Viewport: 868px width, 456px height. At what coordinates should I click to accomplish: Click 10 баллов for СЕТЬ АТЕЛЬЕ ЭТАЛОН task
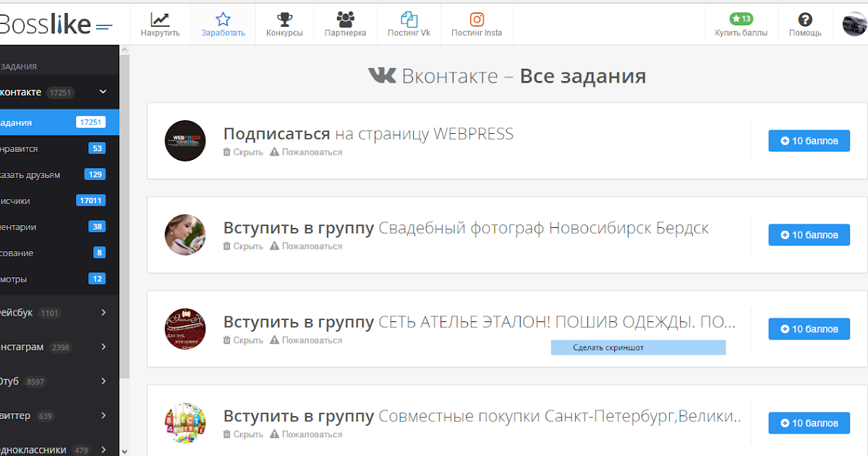coord(809,329)
